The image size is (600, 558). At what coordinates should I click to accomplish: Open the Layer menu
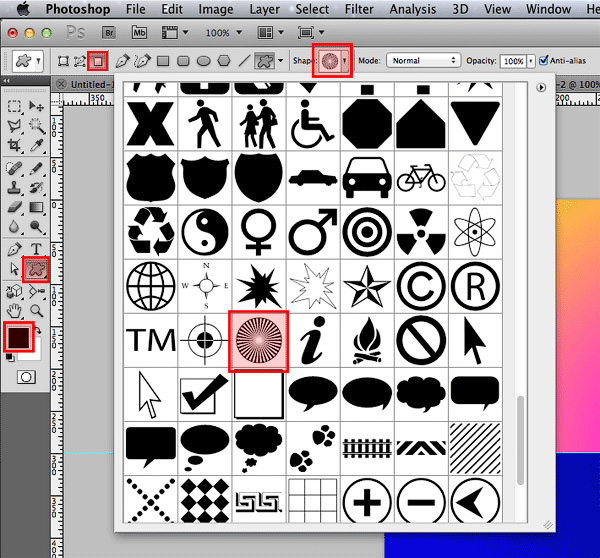click(264, 9)
